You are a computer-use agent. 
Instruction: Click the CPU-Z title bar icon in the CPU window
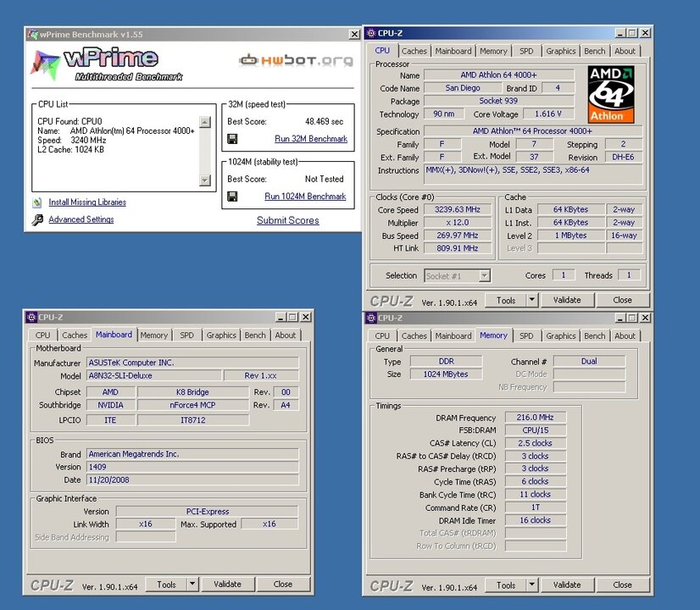click(371, 33)
